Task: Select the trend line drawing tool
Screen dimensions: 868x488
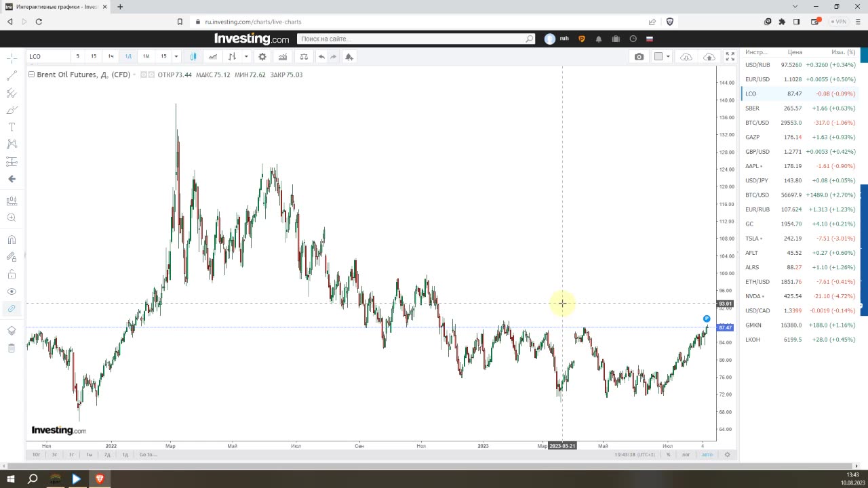Action: pyautogui.click(x=12, y=75)
